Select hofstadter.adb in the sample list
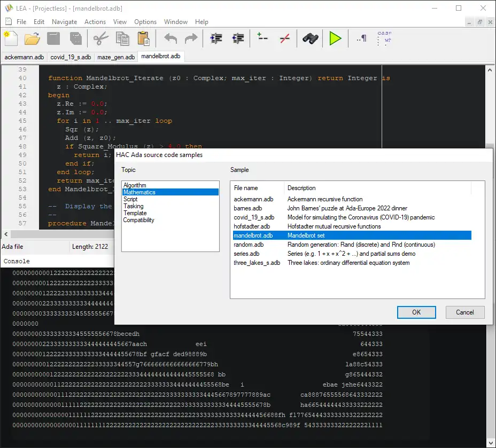The image size is (496, 448). [x=252, y=226]
